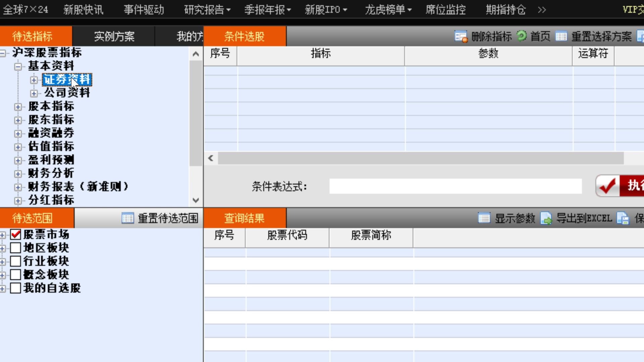Show more menu items with >> arrow
The image size is (644, 362).
coord(542,10)
